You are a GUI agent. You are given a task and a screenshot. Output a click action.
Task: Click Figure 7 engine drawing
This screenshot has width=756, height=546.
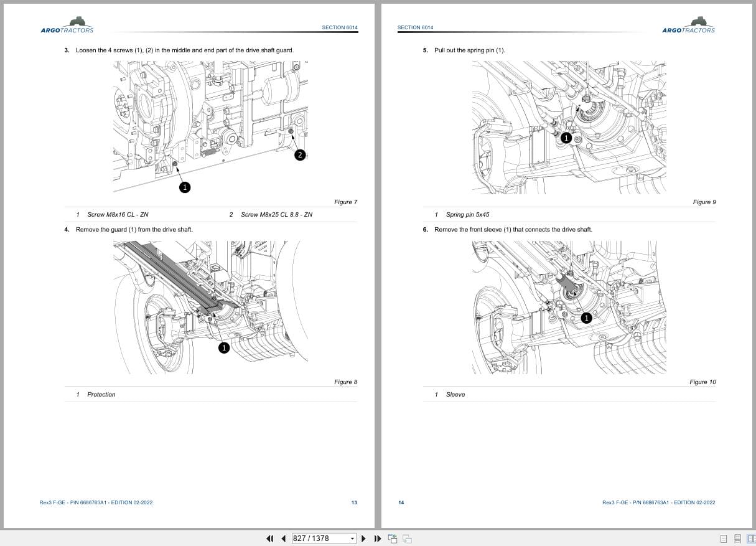click(211, 126)
